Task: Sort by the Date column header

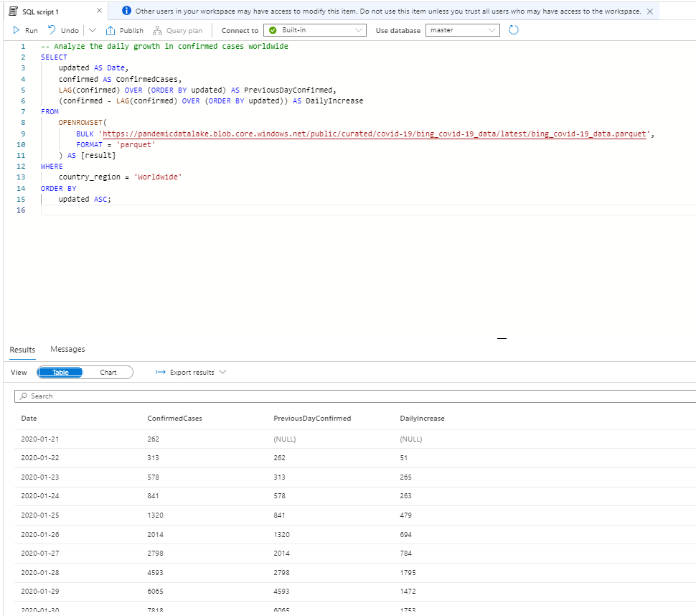Action: pyautogui.click(x=29, y=419)
